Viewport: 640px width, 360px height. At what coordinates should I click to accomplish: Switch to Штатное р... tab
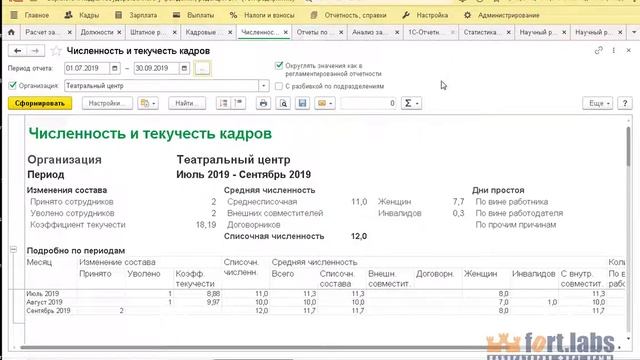coord(148,32)
